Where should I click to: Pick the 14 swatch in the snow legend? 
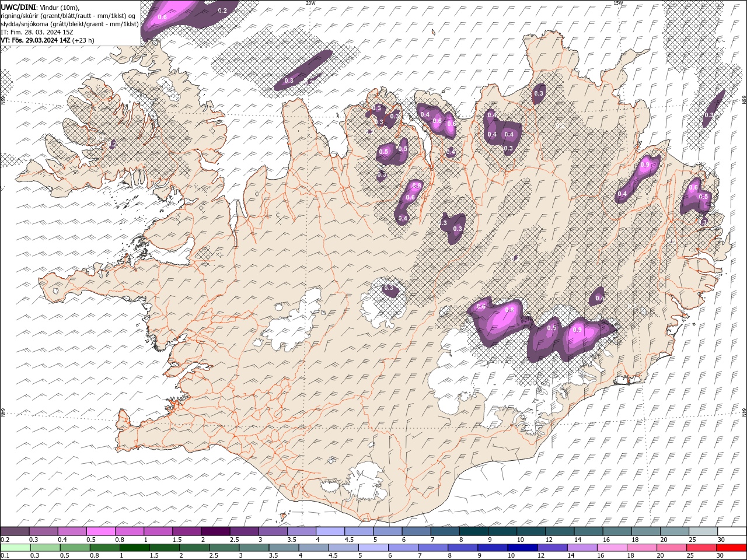tap(588, 531)
